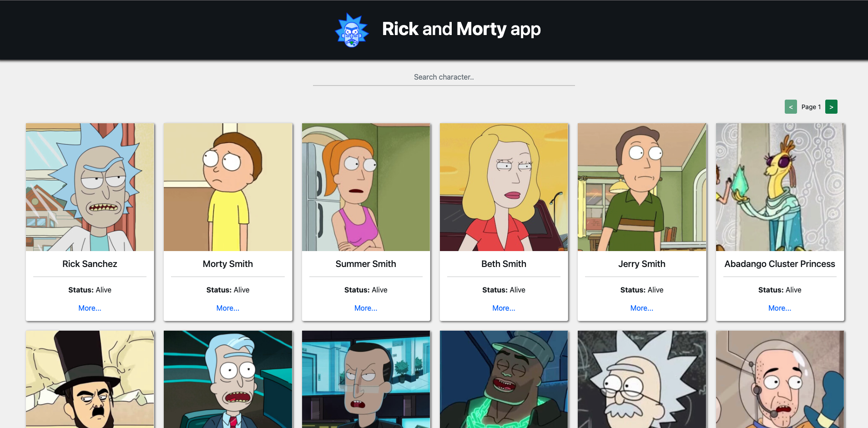
Task: Click Rick Sanchez's portrait image
Action: click(x=90, y=187)
